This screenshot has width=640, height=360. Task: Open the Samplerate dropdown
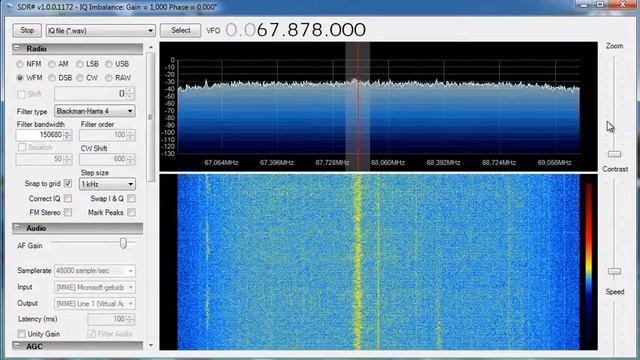(95, 271)
